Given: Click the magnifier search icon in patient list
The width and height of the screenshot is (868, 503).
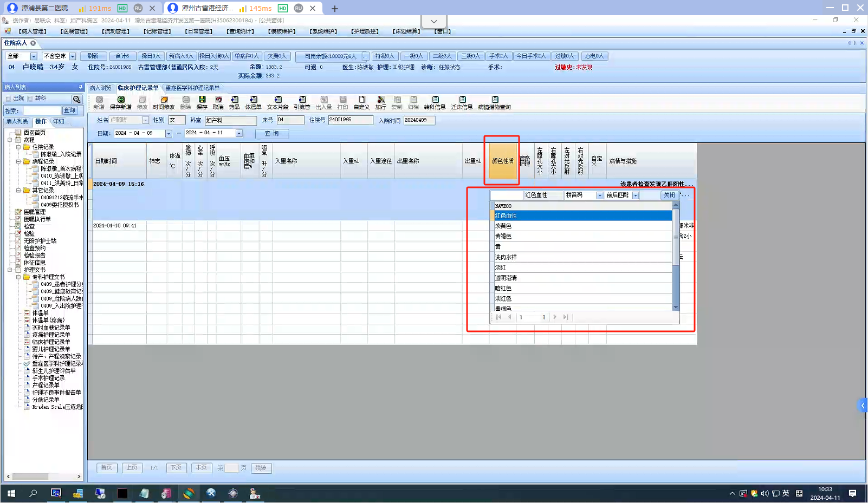Looking at the screenshot, I should point(76,99).
